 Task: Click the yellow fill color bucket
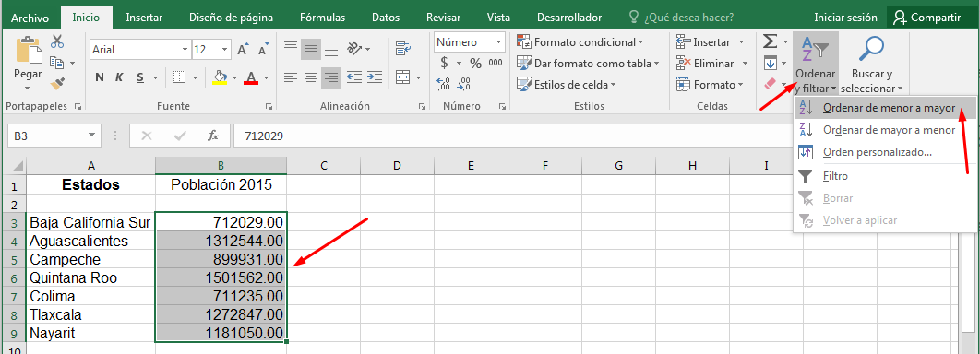coord(220,77)
